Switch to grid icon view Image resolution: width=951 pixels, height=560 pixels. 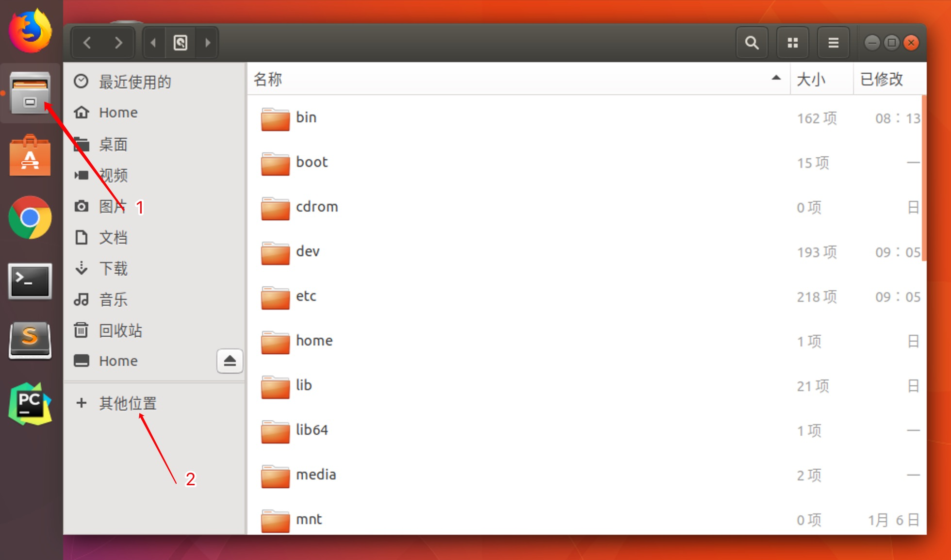793,43
